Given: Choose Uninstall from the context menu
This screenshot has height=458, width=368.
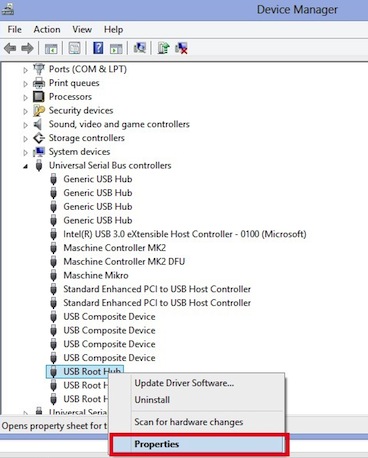Looking at the screenshot, I should coord(197,400).
